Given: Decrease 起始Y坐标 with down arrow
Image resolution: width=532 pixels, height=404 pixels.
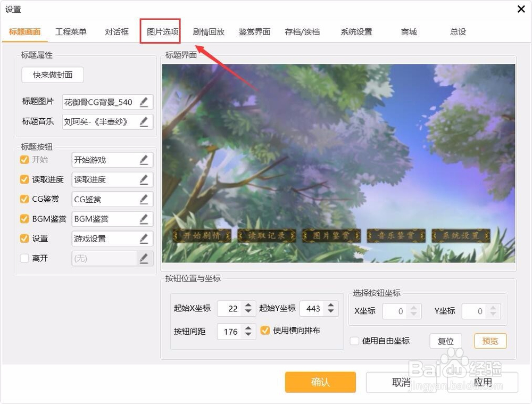Looking at the screenshot, I should click(331, 311).
